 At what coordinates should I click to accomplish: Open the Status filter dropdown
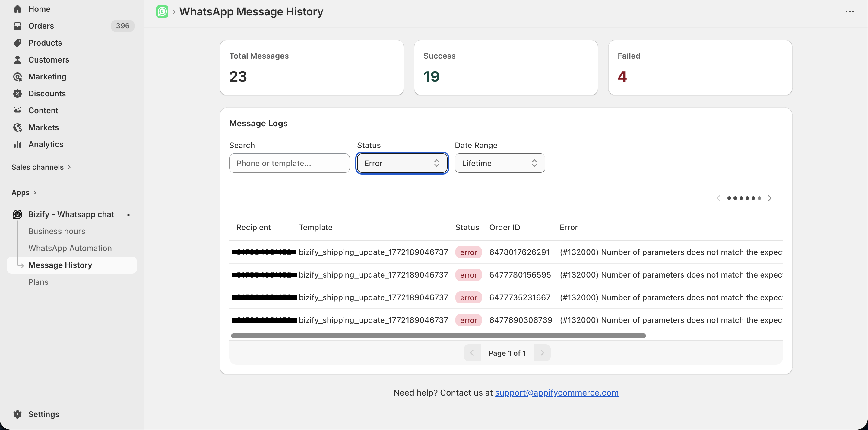pyautogui.click(x=402, y=163)
